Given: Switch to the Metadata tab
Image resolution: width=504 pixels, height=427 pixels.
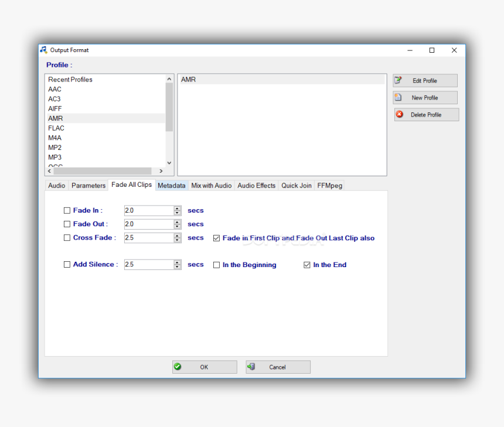Looking at the screenshot, I should click(x=171, y=185).
